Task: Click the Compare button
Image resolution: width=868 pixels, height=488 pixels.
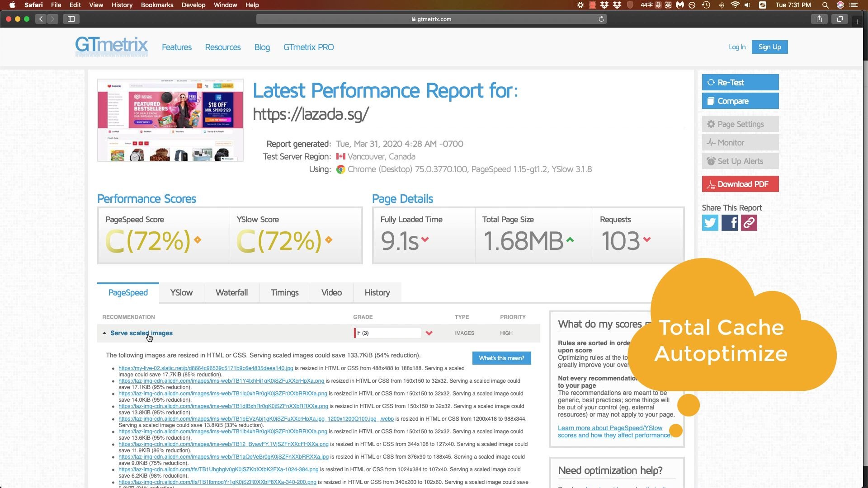Action: click(x=740, y=101)
